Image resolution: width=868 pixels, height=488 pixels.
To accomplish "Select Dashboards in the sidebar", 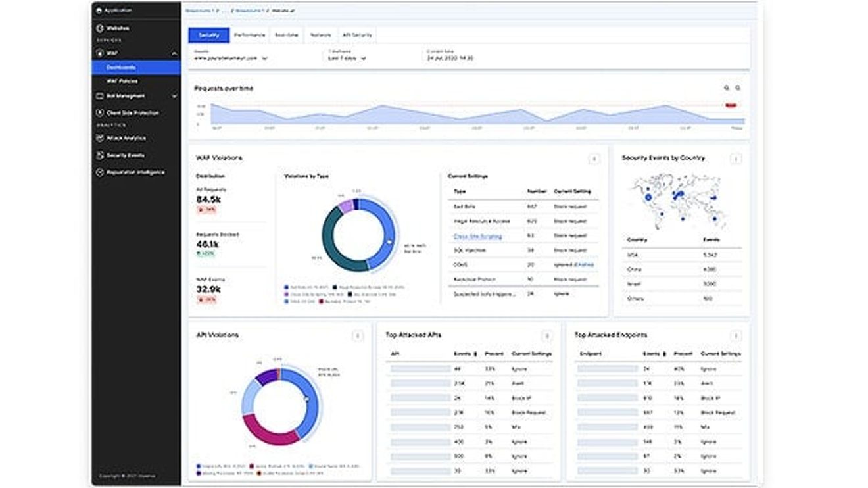I will coord(136,67).
